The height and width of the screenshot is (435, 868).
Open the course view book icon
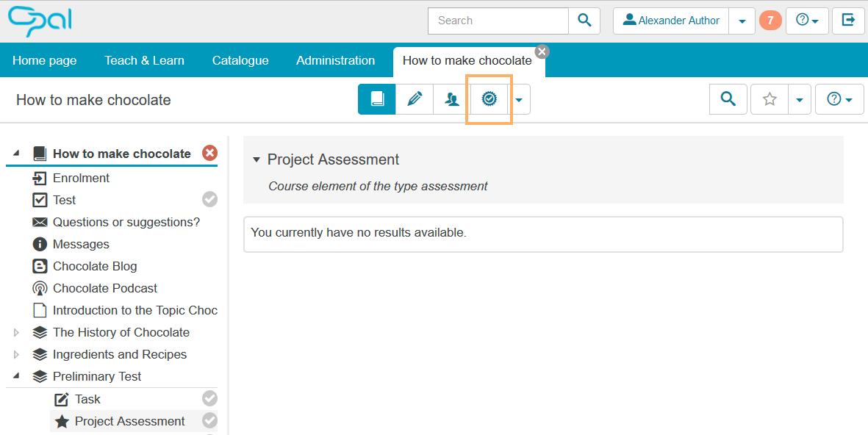(x=377, y=99)
